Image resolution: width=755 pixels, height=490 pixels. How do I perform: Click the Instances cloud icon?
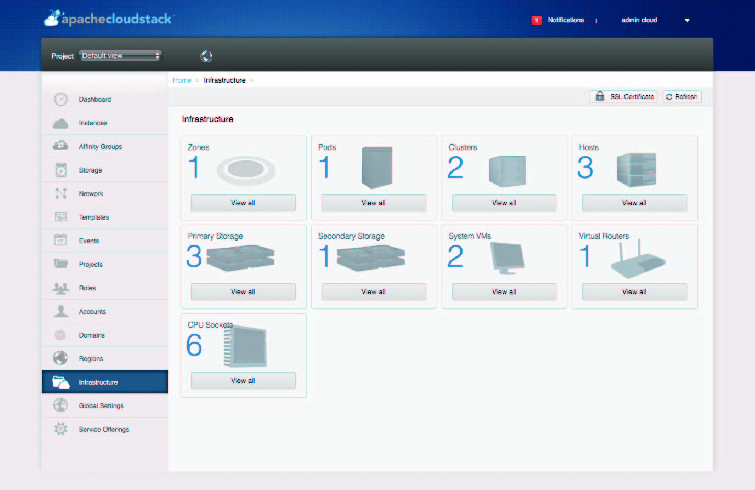pos(61,123)
